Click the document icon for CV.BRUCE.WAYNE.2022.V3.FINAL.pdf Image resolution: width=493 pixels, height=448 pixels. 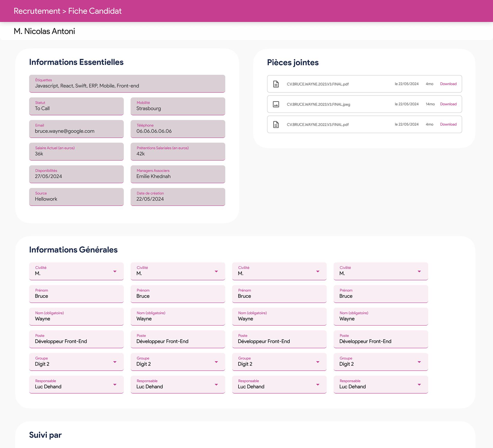pyautogui.click(x=276, y=125)
